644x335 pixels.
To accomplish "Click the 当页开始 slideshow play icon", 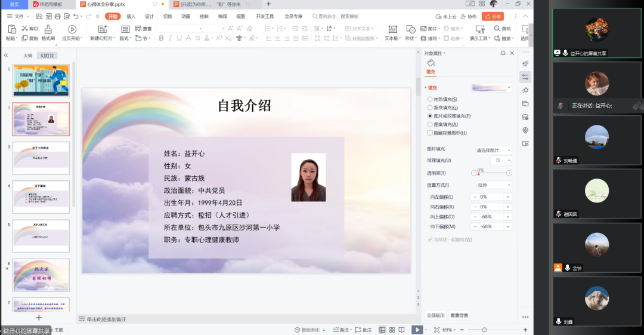I will (x=72, y=29).
